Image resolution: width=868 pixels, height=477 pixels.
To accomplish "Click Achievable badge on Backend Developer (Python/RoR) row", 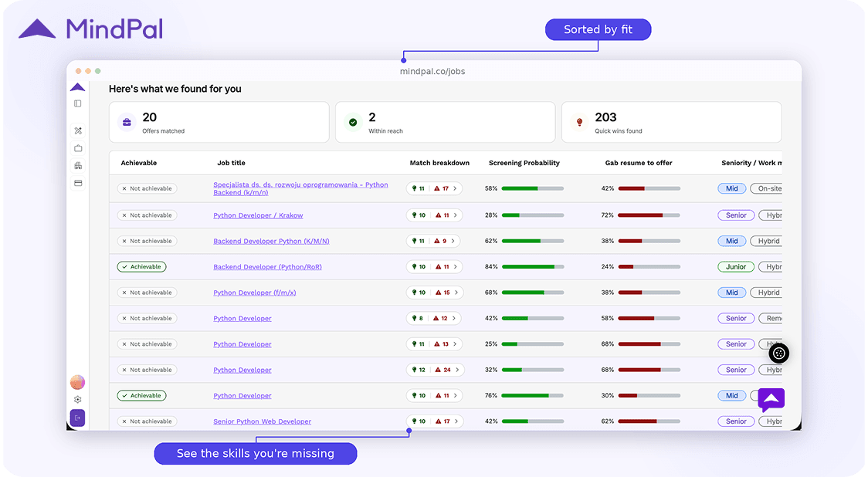I will [x=142, y=267].
